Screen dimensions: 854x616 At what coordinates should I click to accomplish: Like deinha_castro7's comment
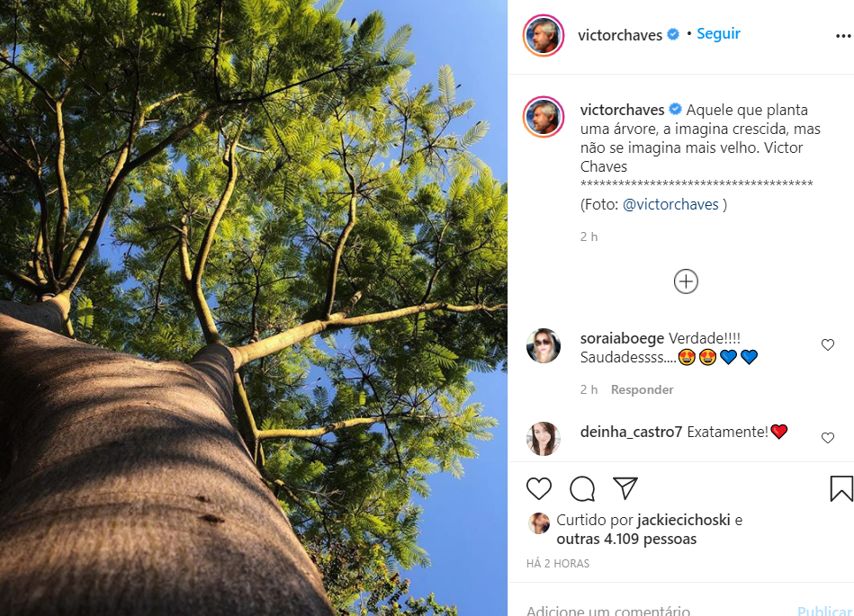(x=828, y=438)
